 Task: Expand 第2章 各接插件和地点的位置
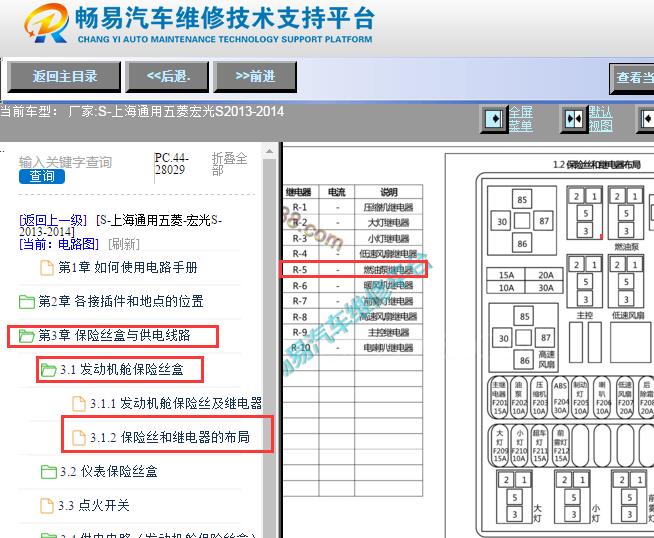click(x=121, y=301)
